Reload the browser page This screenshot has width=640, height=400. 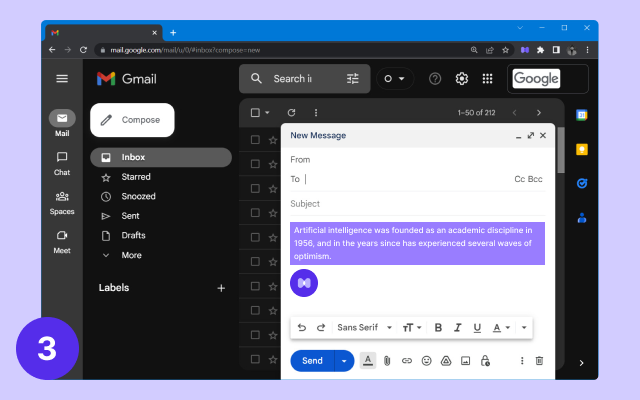83,50
